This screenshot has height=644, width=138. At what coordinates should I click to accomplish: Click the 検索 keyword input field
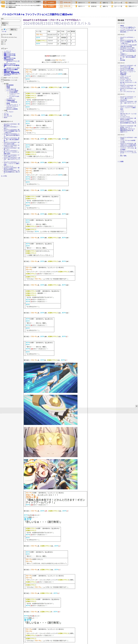[11, 21]
